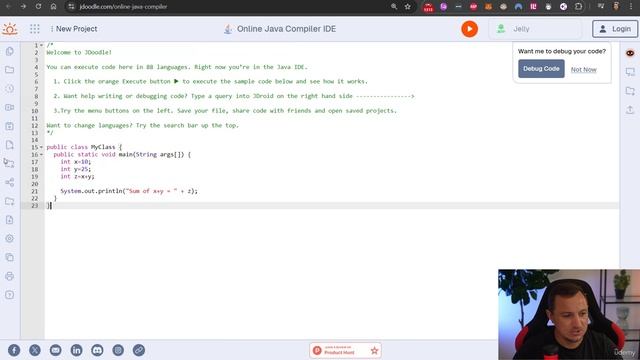Collapse the MyClass fold arrow at line 15
640x360 pixels.
pyautogui.click(x=42, y=147)
